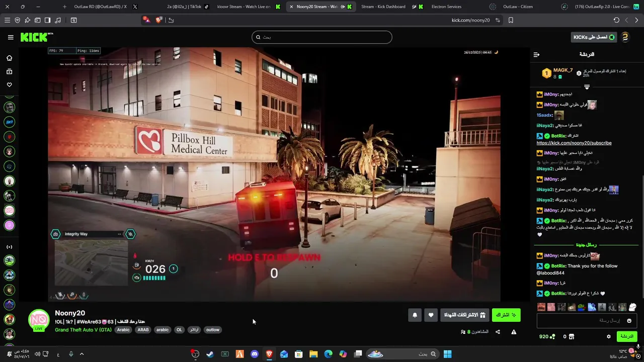Reload the page

[x=616, y=20]
